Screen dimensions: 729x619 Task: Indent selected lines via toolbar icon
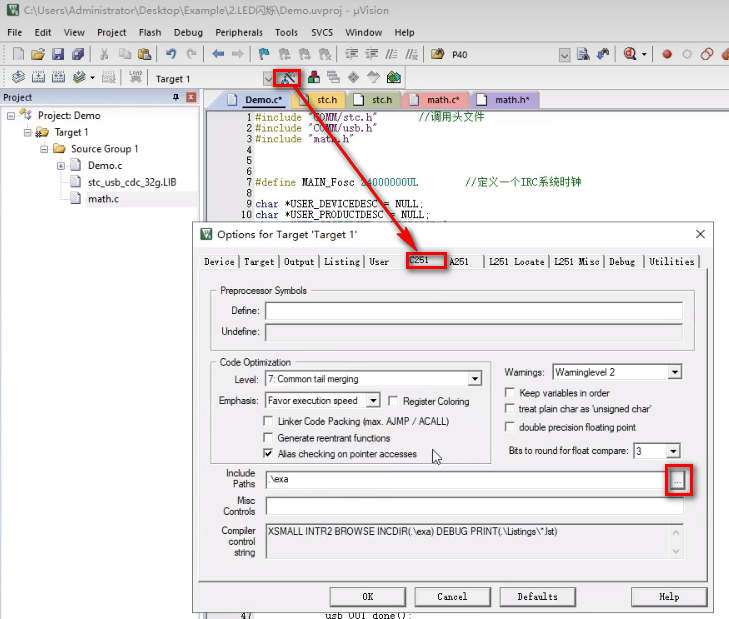click(x=351, y=54)
